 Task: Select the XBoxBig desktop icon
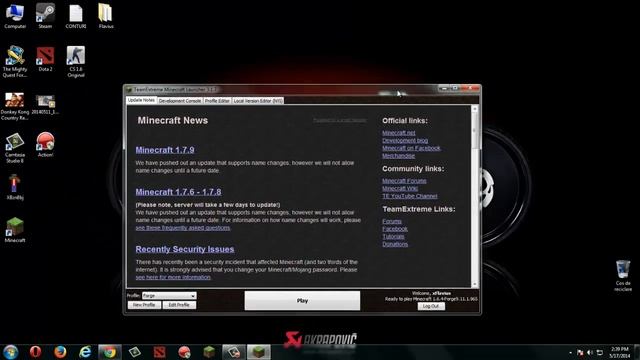click(15, 187)
